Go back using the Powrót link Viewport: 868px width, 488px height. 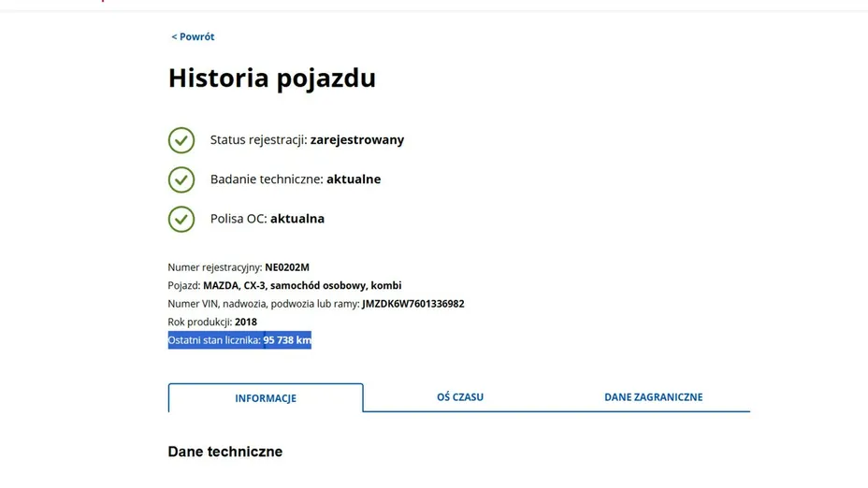[193, 36]
